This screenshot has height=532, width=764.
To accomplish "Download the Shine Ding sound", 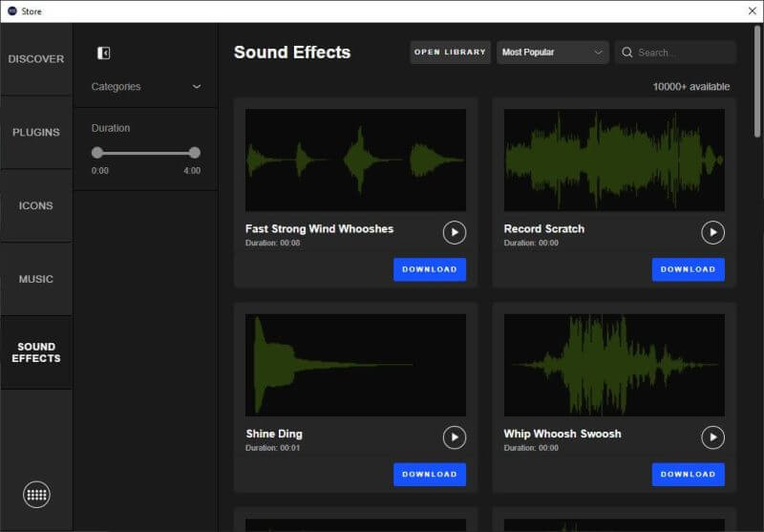I will click(430, 475).
